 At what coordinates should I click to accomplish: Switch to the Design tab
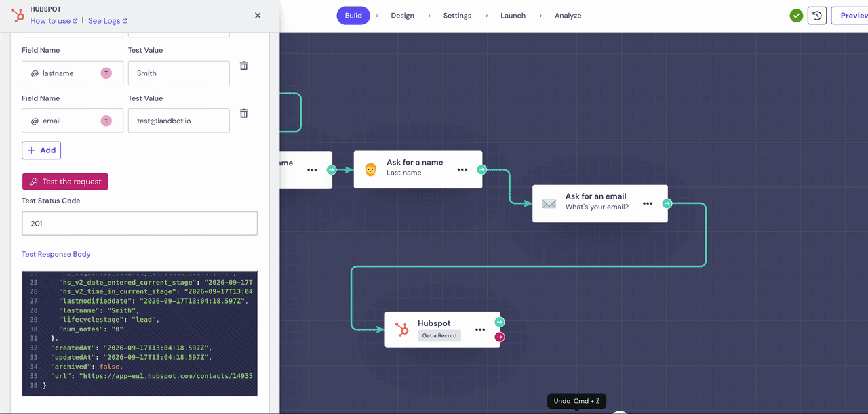click(402, 16)
